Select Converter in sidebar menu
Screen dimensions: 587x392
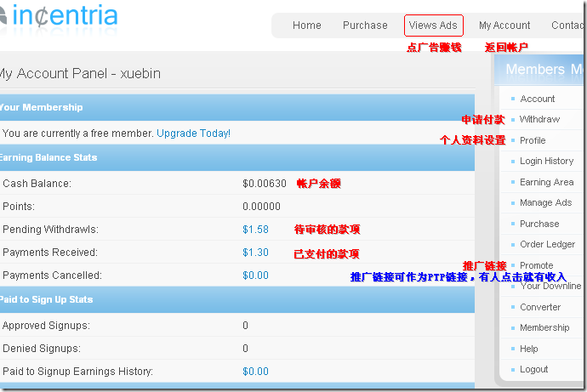pos(540,307)
